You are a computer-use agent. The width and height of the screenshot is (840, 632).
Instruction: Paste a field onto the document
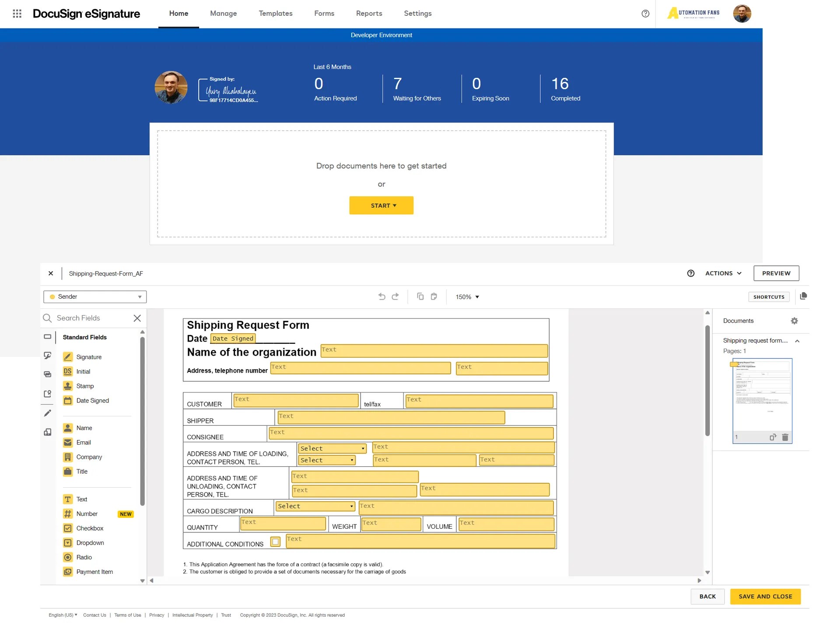(x=434, y=297)
